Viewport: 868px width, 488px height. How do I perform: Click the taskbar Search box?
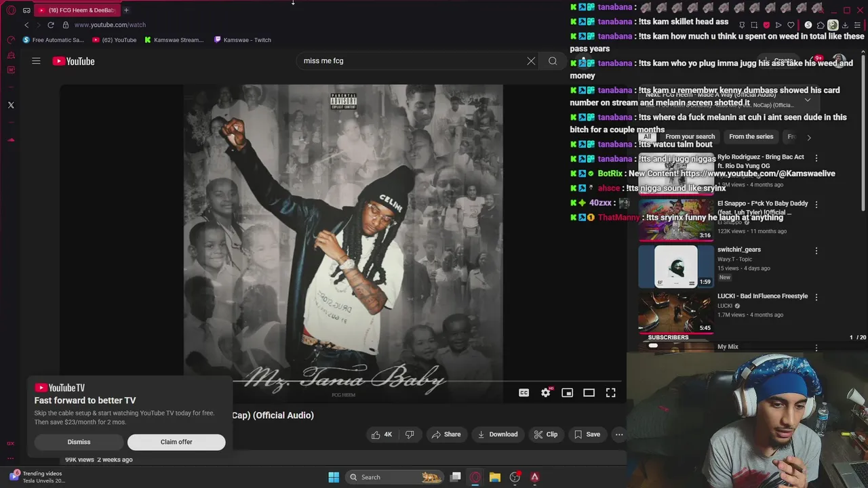[394, 477]
